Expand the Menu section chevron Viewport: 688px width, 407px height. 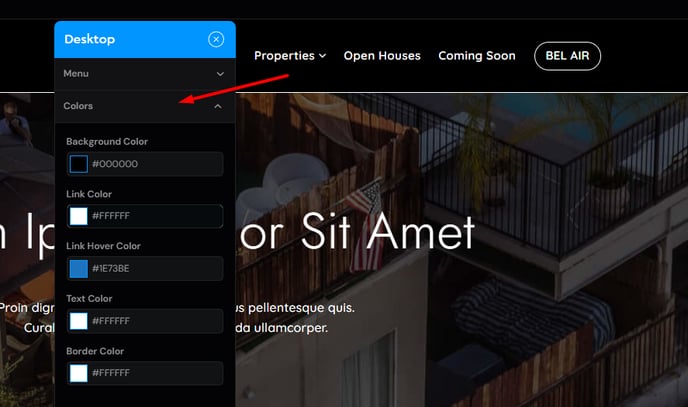click(220, 74)
